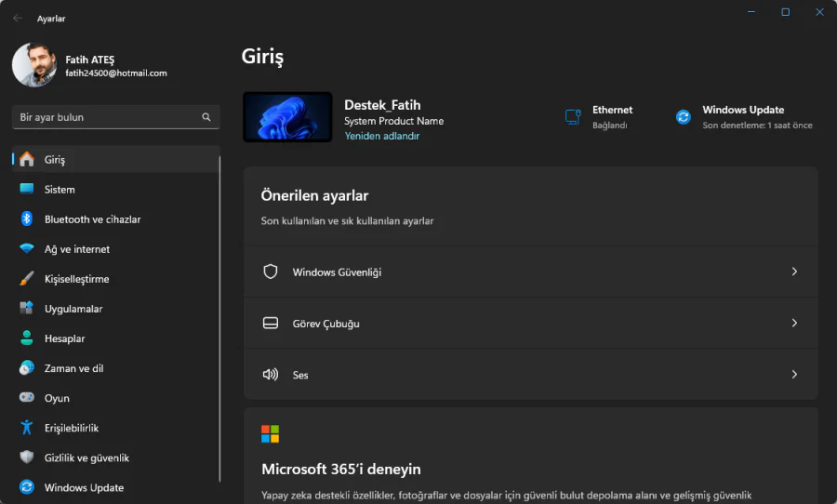This screenshot has width=837, height=504.
Task: Click the System Product Name text
Action: (x=394, y=121)
